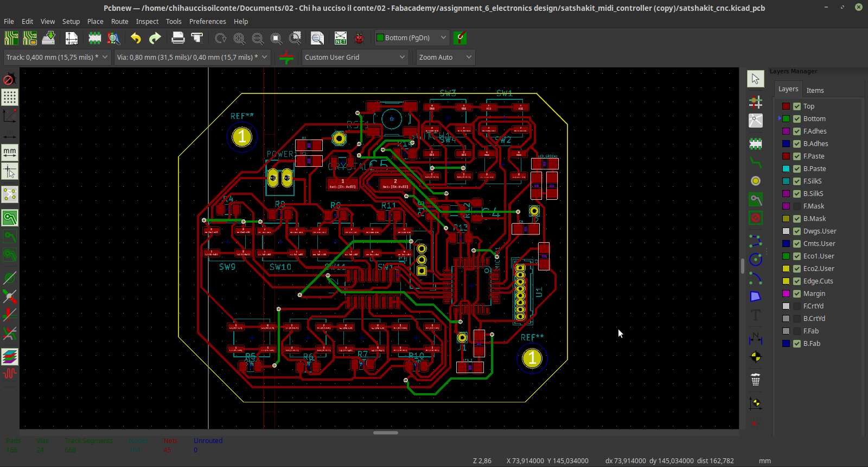
Task: Click the Open existing board icon
Action: pyautogui.click(x=30, y=38)
